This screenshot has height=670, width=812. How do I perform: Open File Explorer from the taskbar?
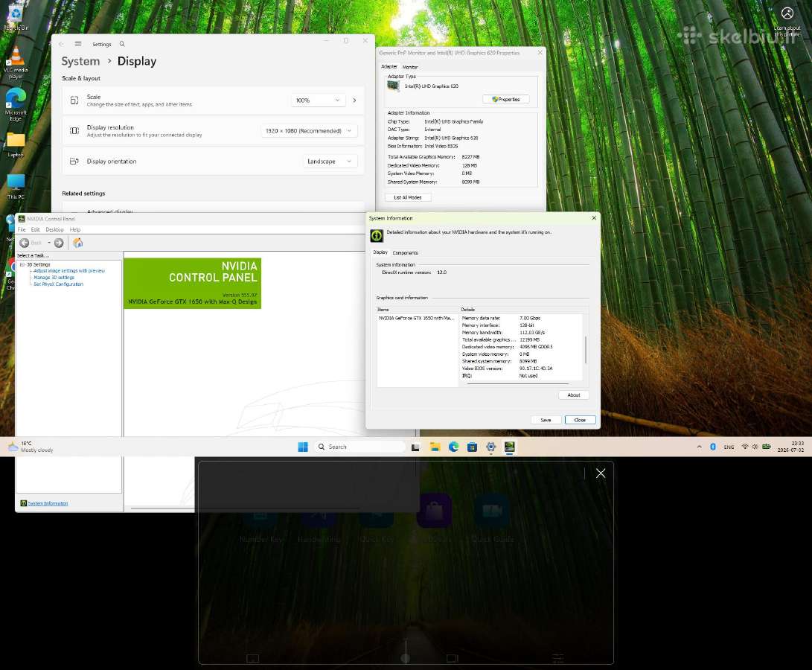tap(435, 447)
